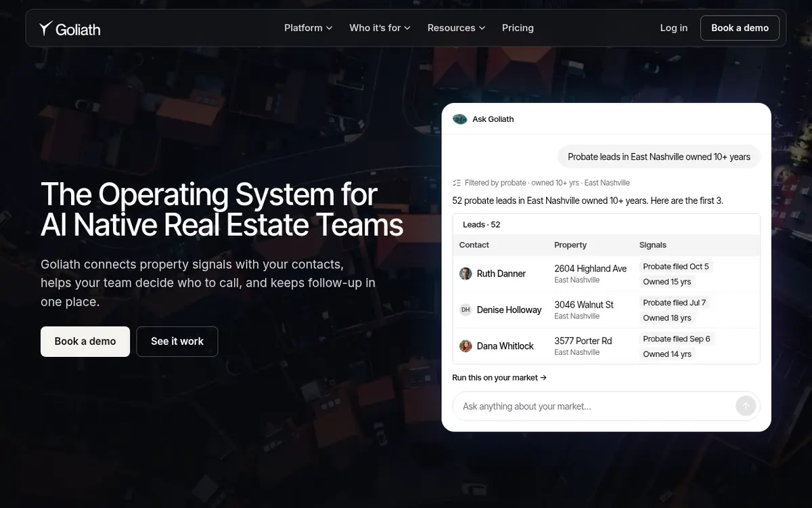Click the Owned 18 yrs tag
Screen dimensions: 812x508
(667, 318)
